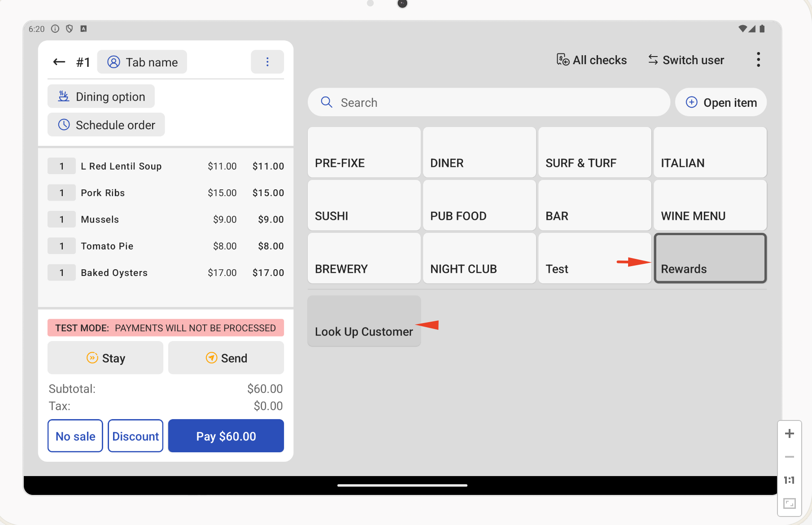Open the WINE MENU category
This screenshot has height=525, width=812.
tap(710, 206)
